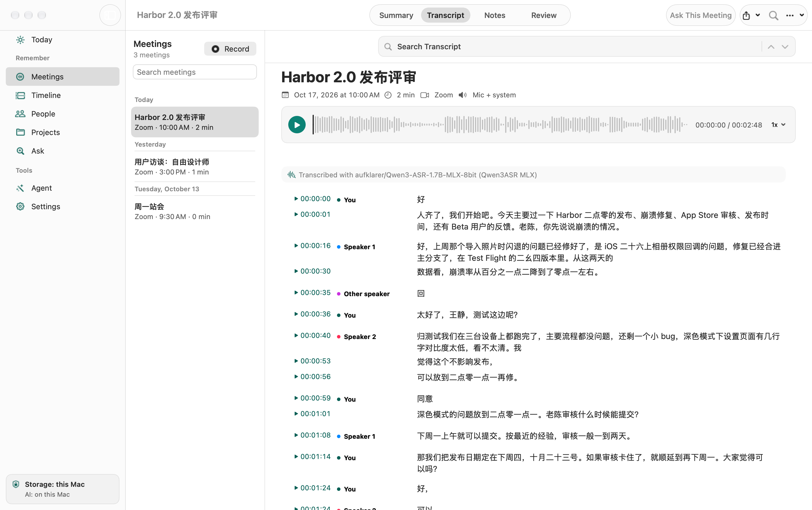
Task: Click the Other speaker label
Action: tap(367, 294)
